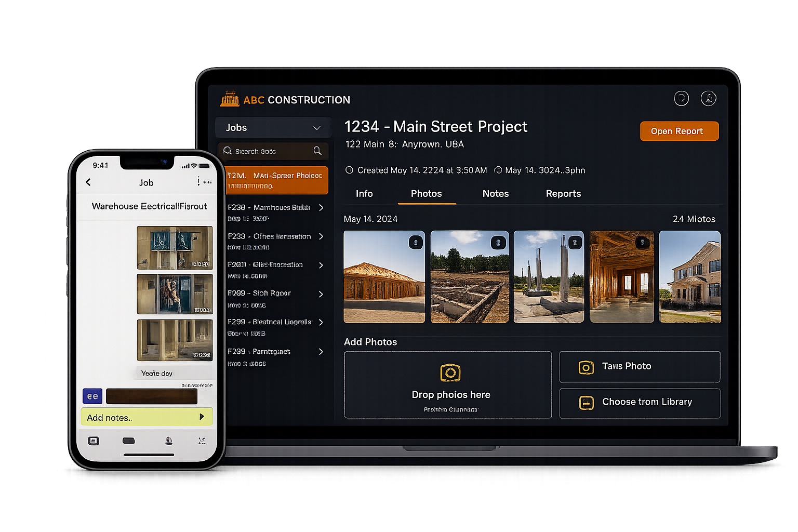This screenshot has height=532, width=798.
Task: Click the sync icon beside May 14 timestamp
Action: pyautogui.click(x=498, y=170)
